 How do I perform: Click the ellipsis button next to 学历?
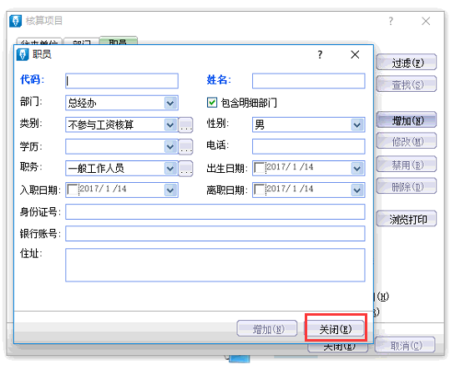(186, 147)
